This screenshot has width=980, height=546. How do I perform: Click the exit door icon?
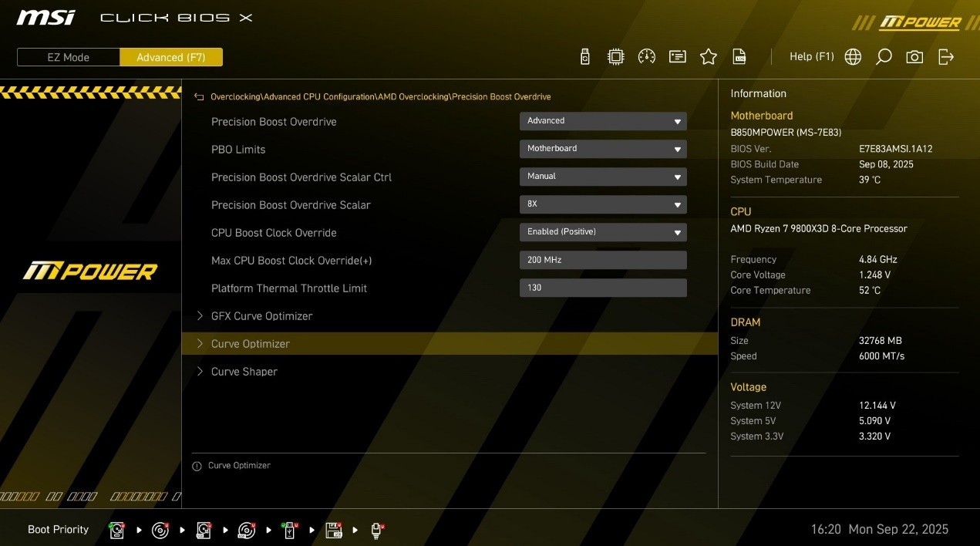click(946, 57)
